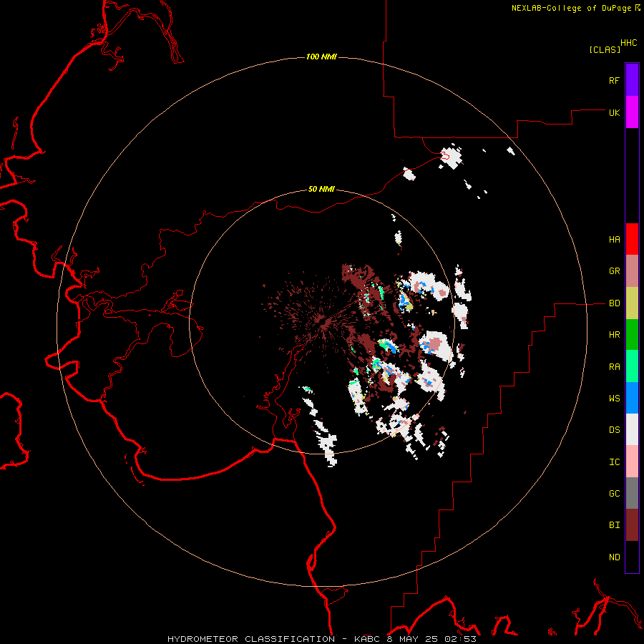This screenshot has height=644, width=644.
Task: Click the IC legend label
Action: (x=614, y=462)
